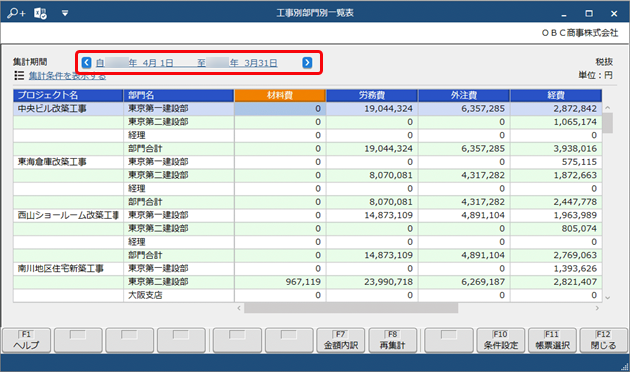
Task: Click the 805,074 経費 cell
Action: tap(556, 229)
